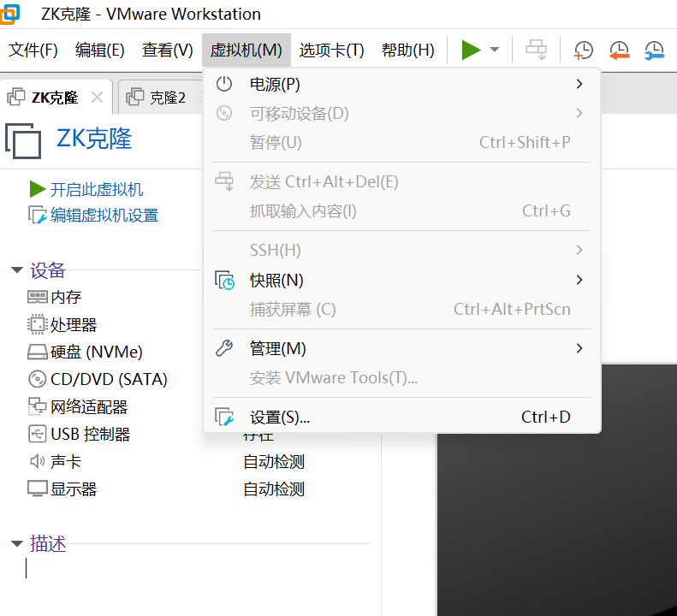Switch to the ZK克隆 tab
The width and height of the screenshot is (677, 616).
point(55,98)
